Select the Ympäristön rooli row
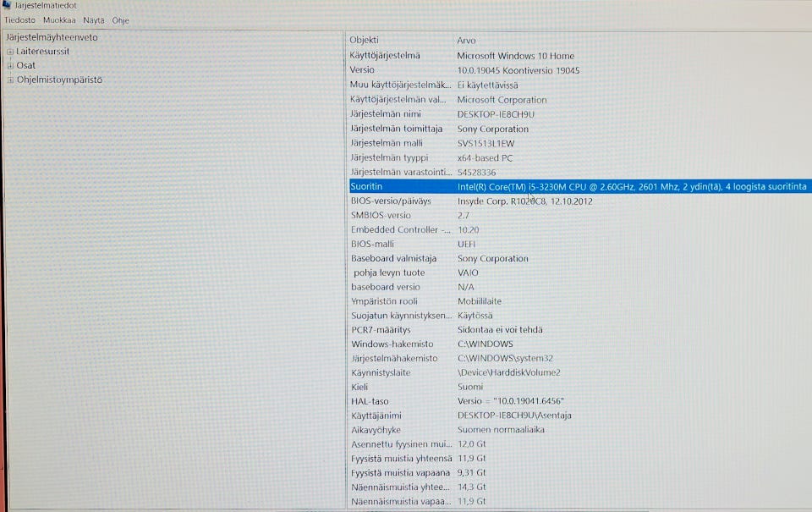This screenshot has width=812, height=512. coord(384,301)
